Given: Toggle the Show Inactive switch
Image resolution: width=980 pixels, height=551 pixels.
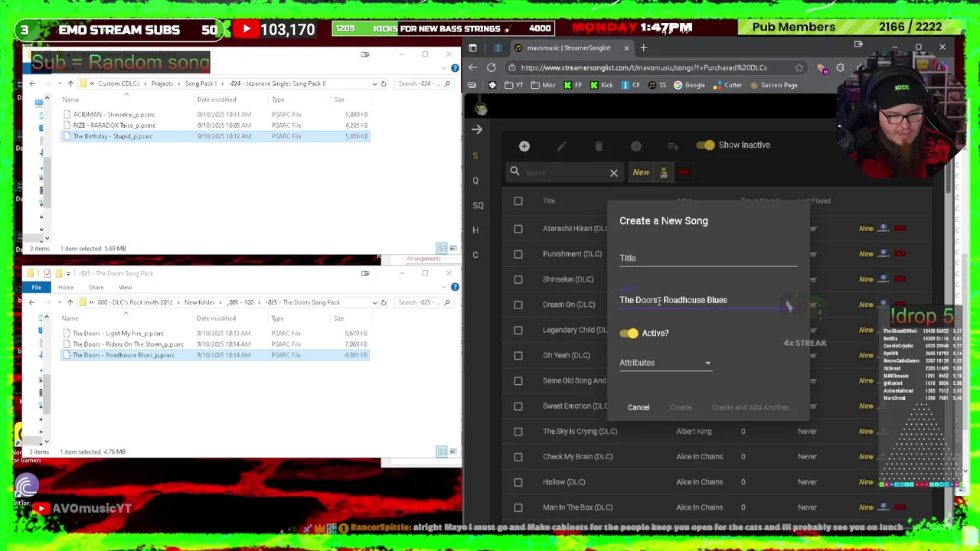Looking at the screenshot, I should click(705, 145).
